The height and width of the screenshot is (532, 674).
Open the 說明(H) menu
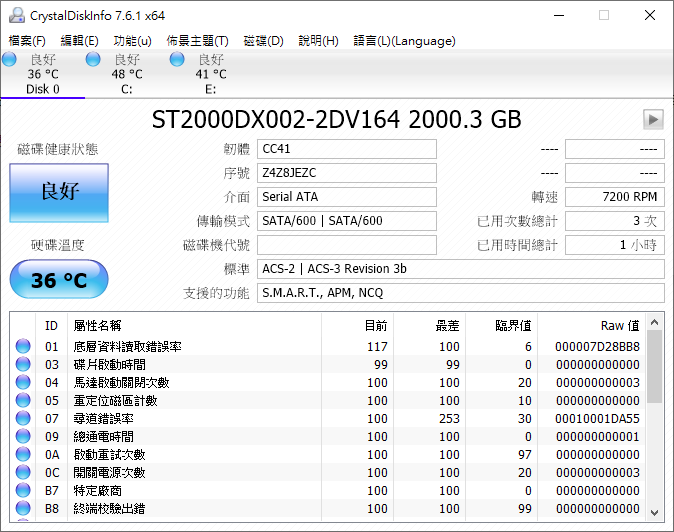pyautogui.click(x=319, y=41)
